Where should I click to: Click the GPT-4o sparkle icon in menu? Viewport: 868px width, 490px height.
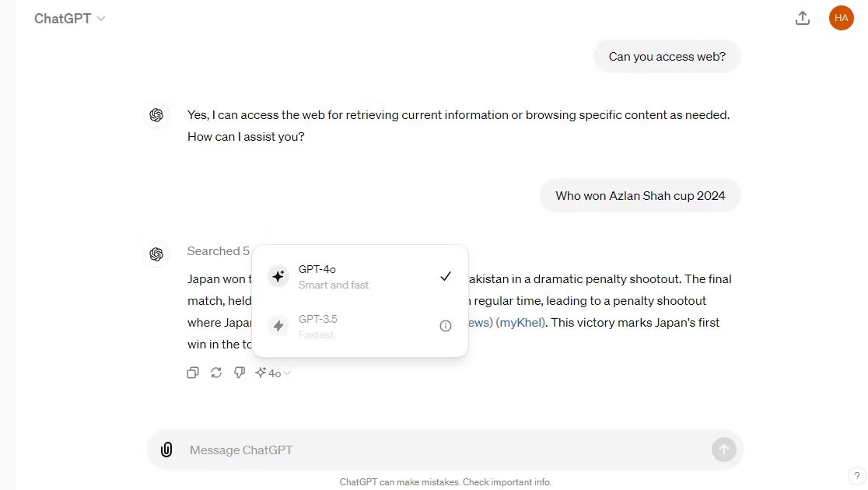coord(278,276)
